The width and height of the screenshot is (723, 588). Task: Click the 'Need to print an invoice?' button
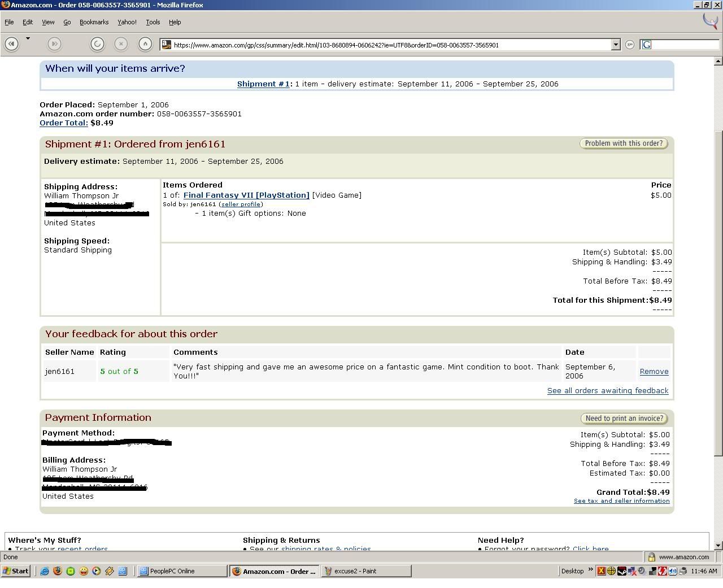tap(624, 419)
